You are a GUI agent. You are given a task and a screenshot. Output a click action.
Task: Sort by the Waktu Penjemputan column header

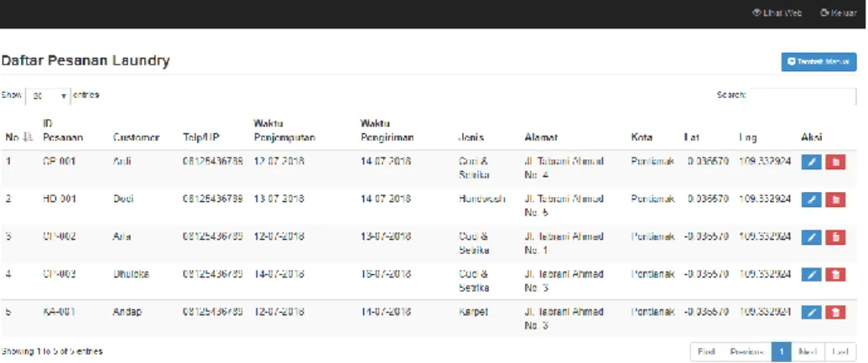click(x=284, y=131)
